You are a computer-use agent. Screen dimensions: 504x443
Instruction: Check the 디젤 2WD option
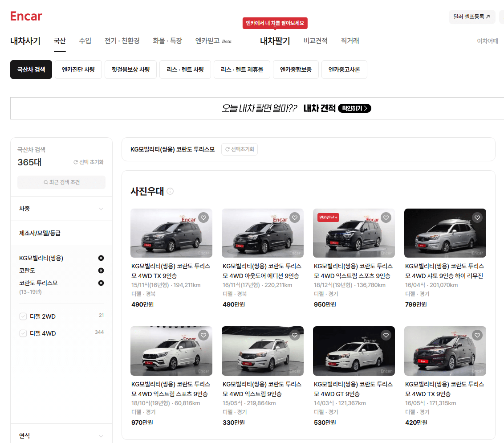click(23, 316)
